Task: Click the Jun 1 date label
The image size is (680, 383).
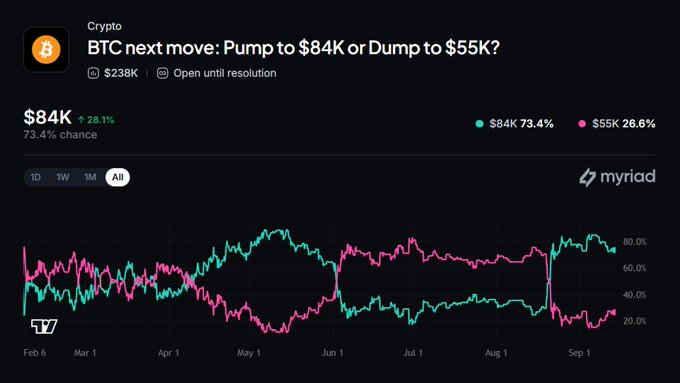Action: (332, 353)
